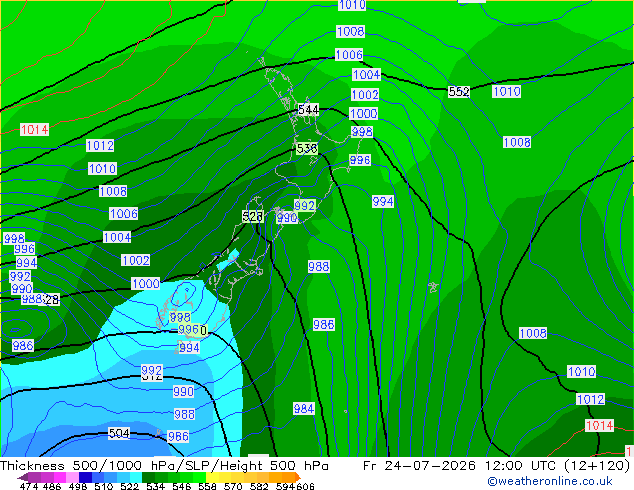Click the 552 height contour label
The width and height of the screenshot is (634, 490).
coord(459,92)
